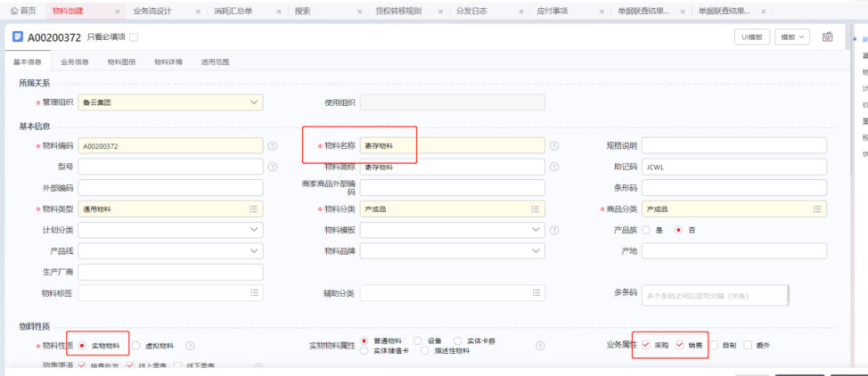Click the UI模板 button

point(751,37)
